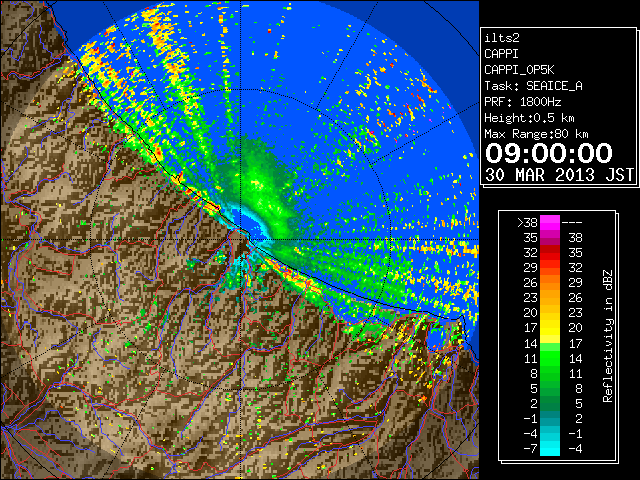
Task: Select the 'Height:0.5 km' text
Action: pyautogui.click(x=529, y=118)
